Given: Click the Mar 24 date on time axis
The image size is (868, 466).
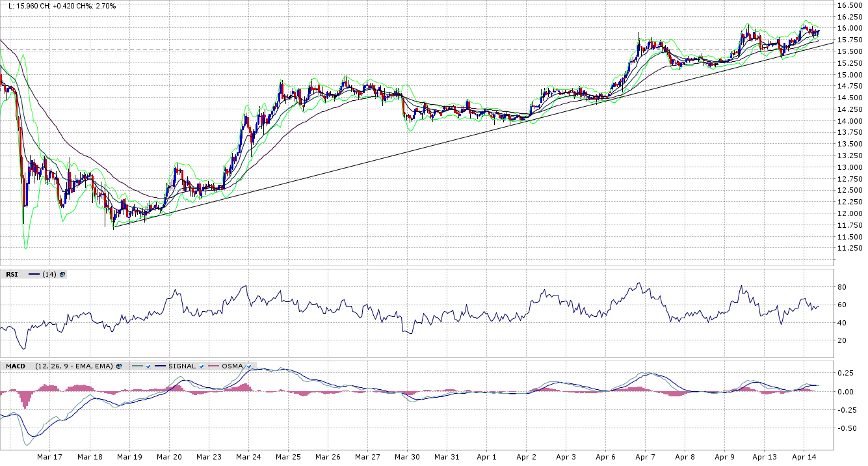Looking at the screenshot, I should tap(248, 458).
